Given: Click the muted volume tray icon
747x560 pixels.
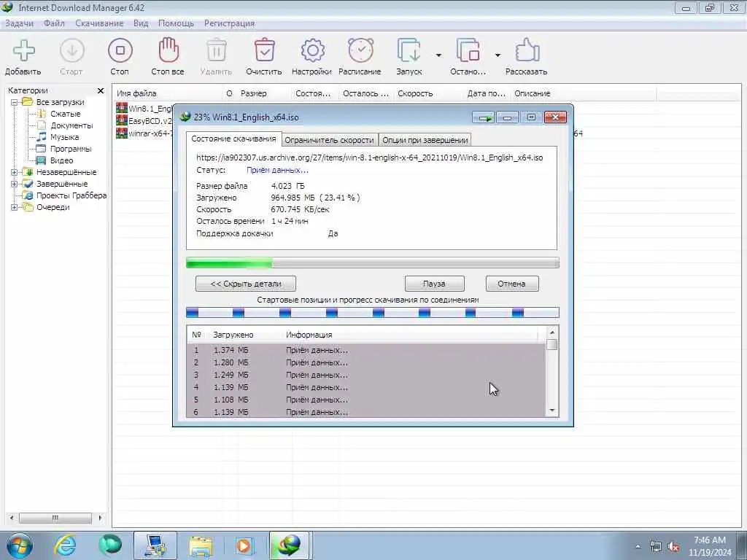Looking at the screenshot, I should (673, 547).
